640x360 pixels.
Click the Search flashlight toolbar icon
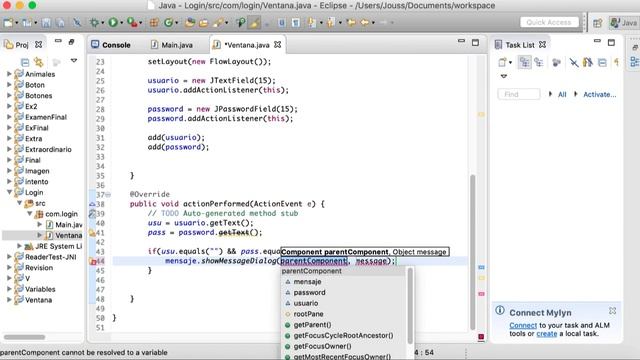(x=218, y=23)
